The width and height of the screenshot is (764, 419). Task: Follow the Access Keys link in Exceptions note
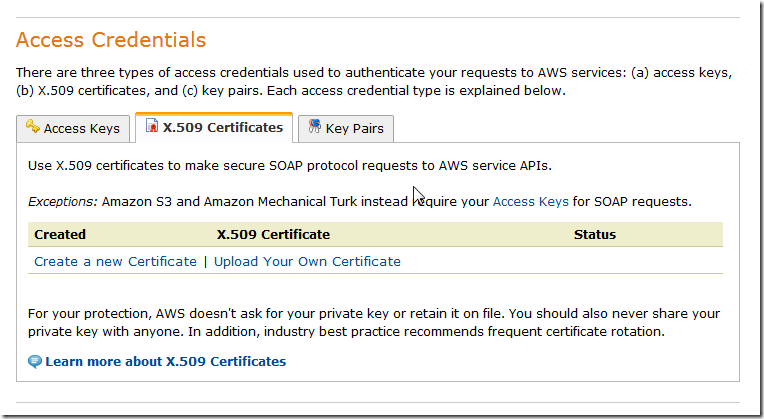530,201
